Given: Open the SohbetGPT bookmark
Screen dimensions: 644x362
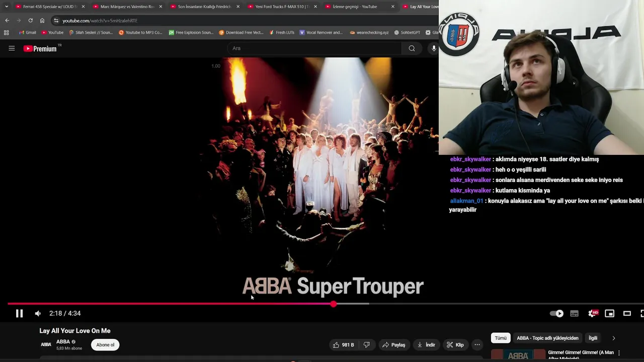Looking at the screenshot, I should 407,33.
